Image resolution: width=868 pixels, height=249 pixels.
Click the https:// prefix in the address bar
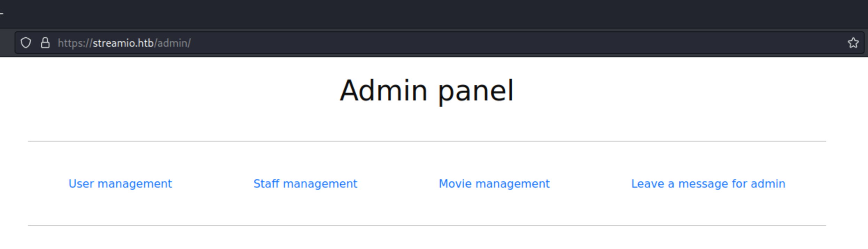pyautogui.click(x=75, y=43)
